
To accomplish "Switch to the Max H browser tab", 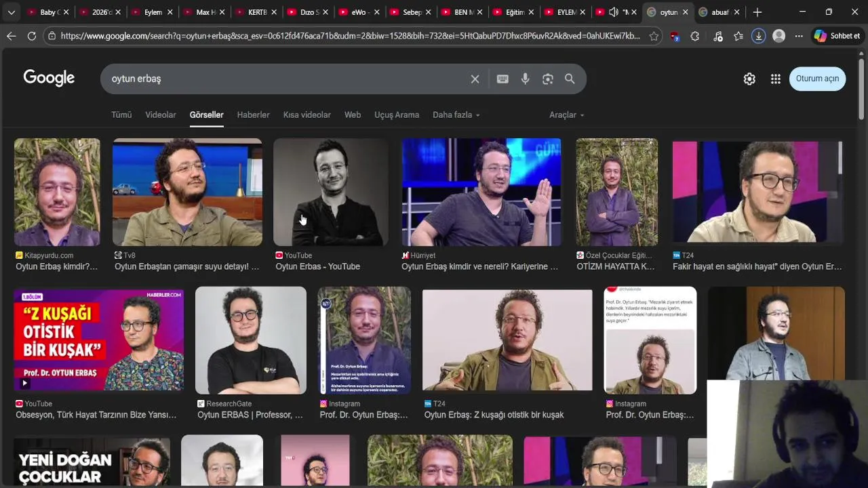I will (x=204, y=12).
